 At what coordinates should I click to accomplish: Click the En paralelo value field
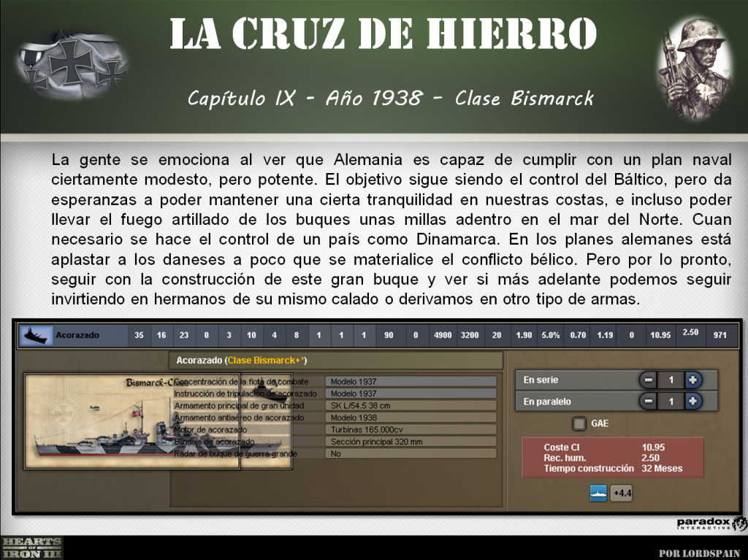[671, 401]
